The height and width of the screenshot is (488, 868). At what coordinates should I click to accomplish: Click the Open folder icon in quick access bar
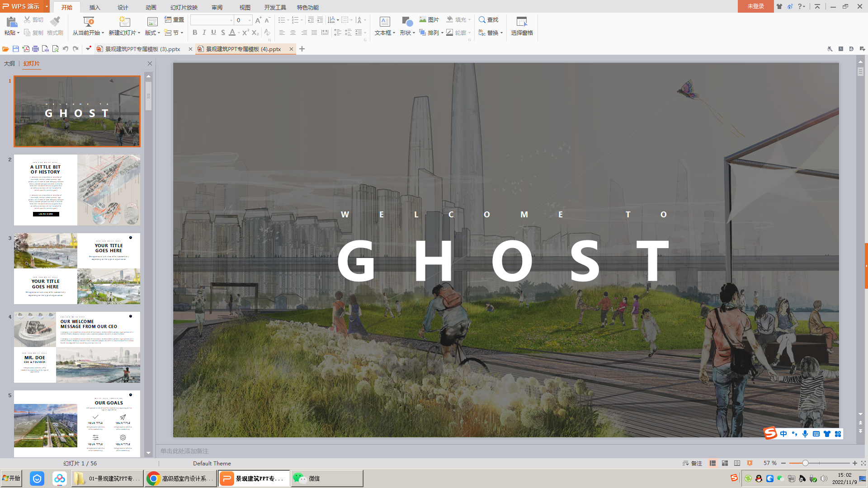coord(5,49)
